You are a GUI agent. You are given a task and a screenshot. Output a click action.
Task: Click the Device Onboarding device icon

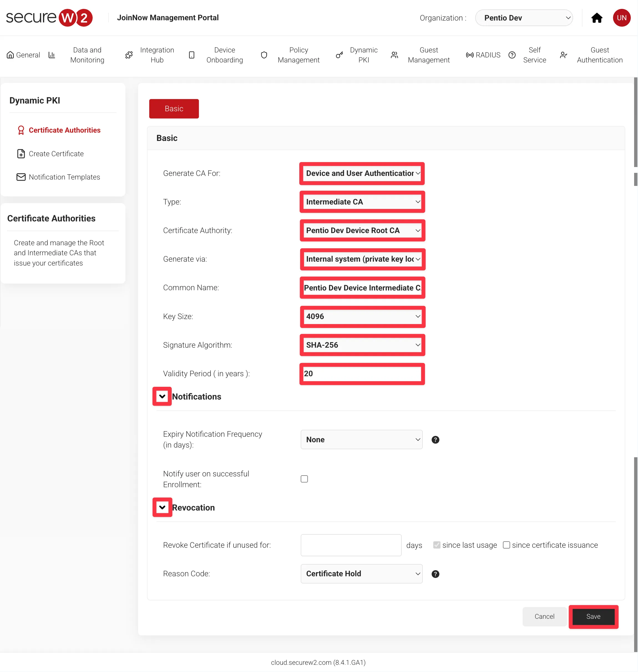pos(192,55)
